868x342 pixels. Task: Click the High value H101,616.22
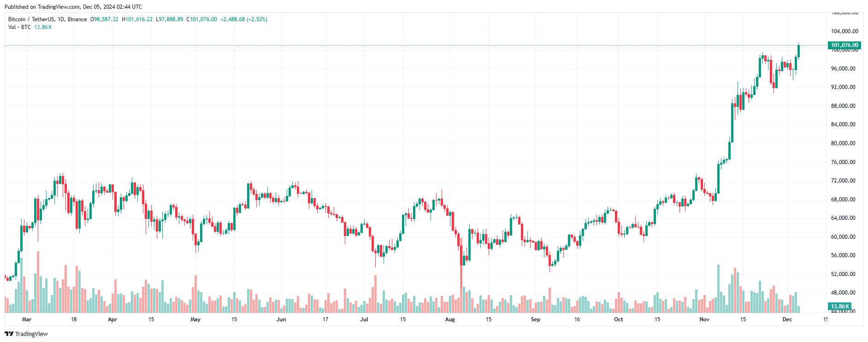(137, 19)
